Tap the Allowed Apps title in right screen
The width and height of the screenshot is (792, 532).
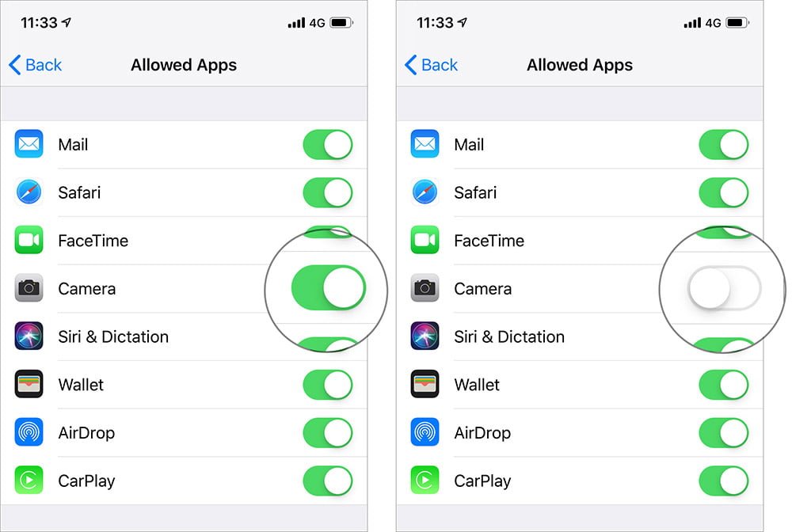580,65
